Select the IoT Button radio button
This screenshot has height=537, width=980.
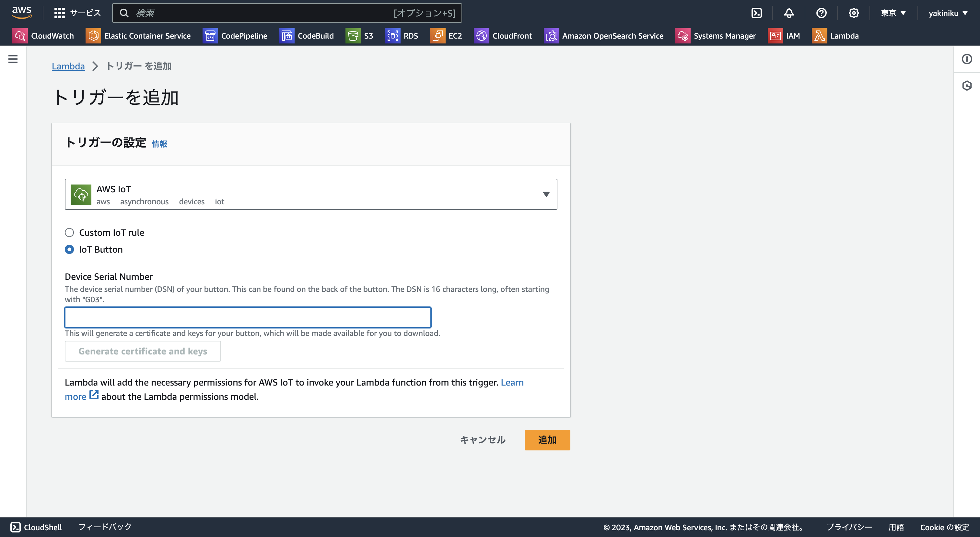coord(69,249)
